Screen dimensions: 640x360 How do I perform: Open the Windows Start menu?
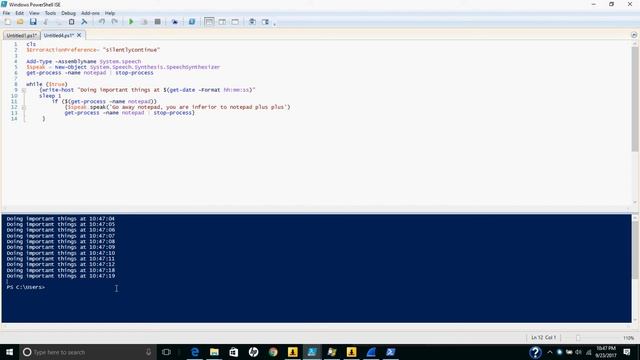[x=9, y=352]
